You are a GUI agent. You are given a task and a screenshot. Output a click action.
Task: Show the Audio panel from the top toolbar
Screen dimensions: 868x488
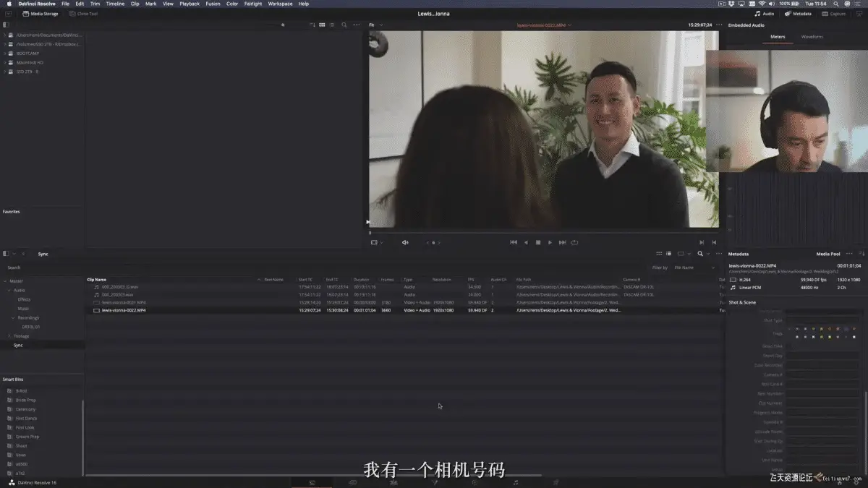click(x=765, y=14)
